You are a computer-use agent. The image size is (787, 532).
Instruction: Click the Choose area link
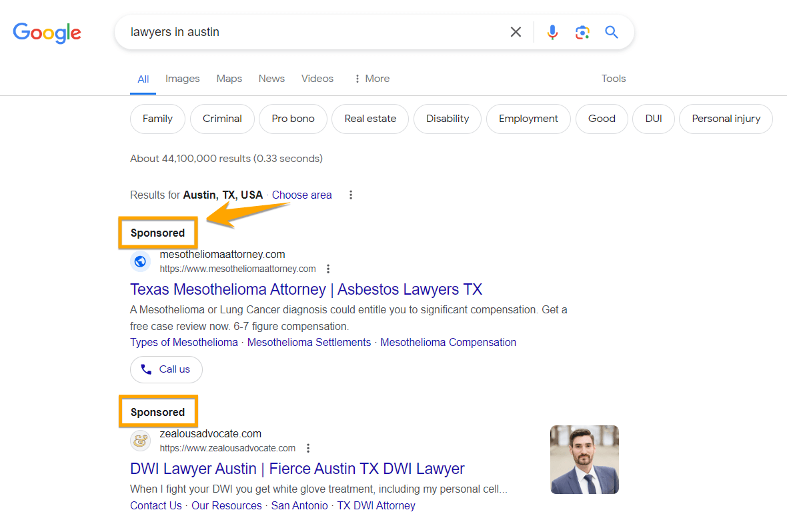301,195
